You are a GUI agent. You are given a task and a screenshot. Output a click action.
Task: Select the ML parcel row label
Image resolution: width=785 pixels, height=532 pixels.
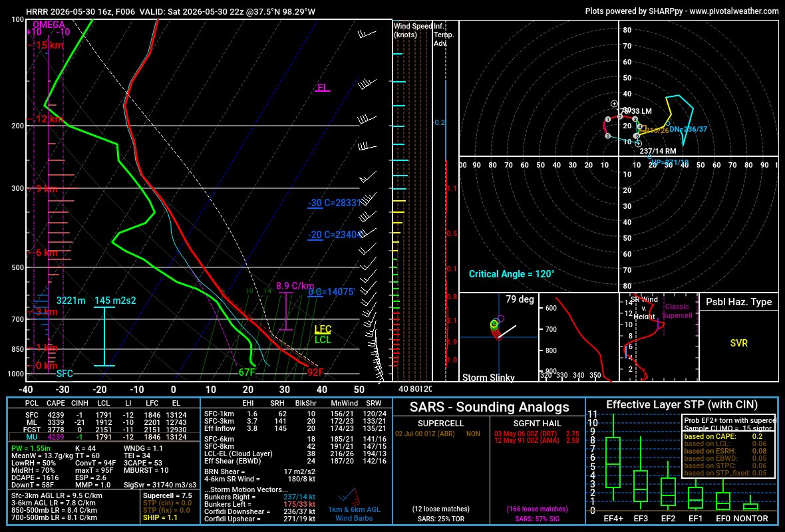[x=31, y=422]
